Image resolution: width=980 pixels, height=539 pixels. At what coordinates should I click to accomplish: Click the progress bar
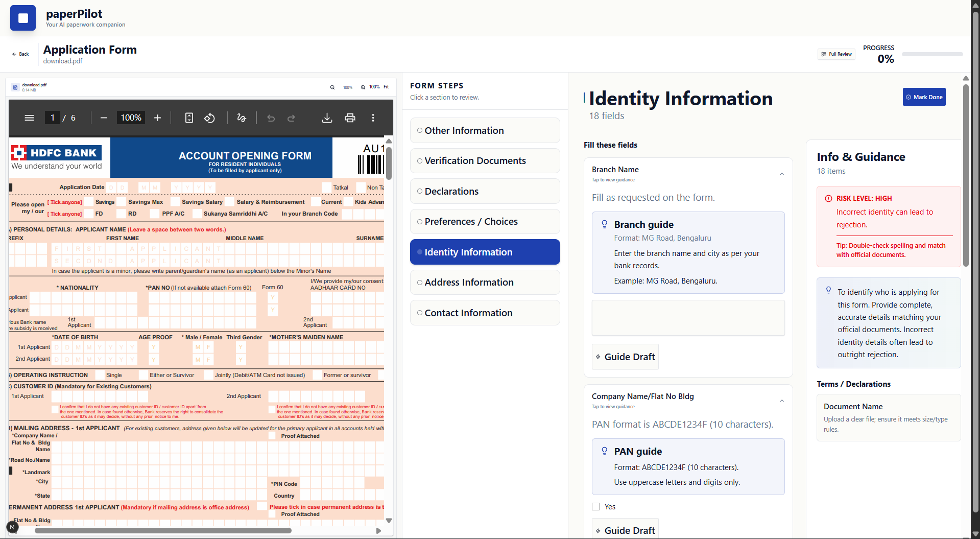[932, 54]
